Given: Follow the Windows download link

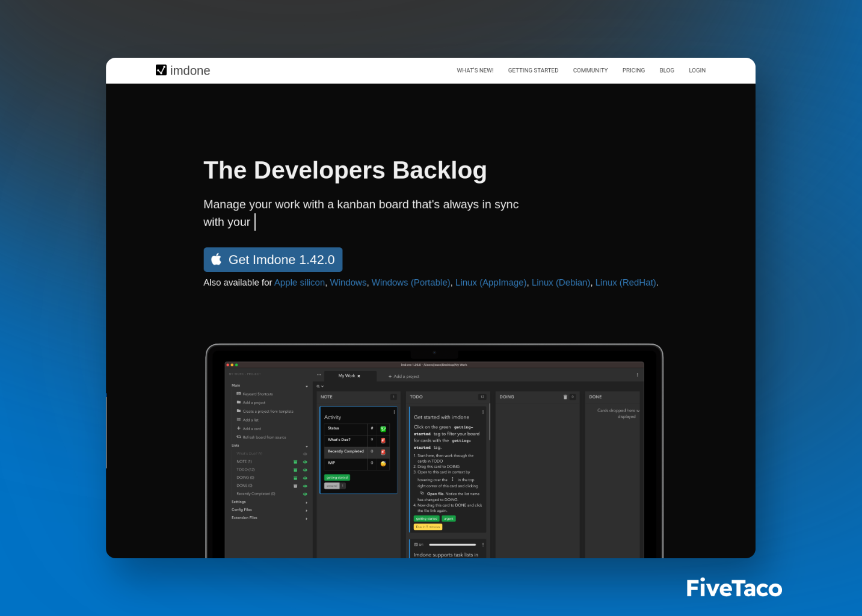Looking at the screenshot, I should point(348,283).
